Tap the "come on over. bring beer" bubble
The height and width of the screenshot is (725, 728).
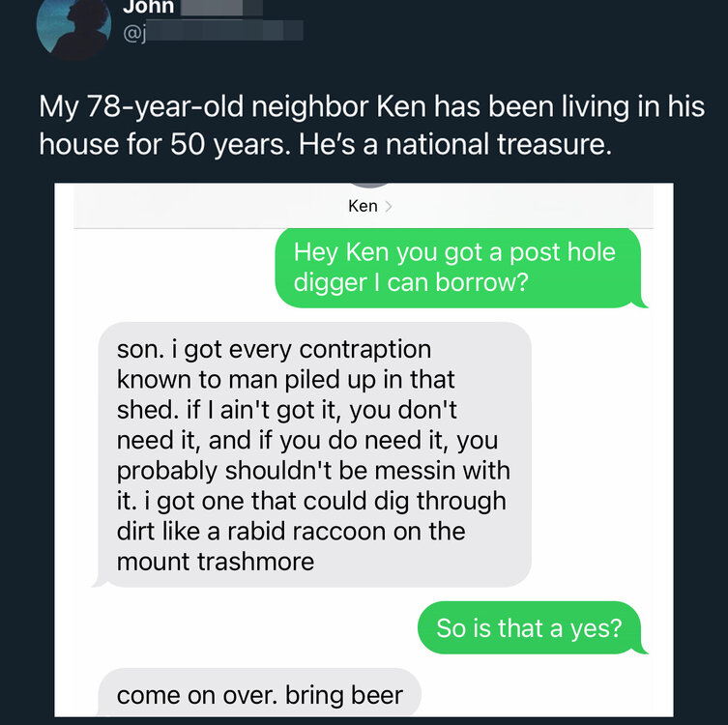point(259,695)
